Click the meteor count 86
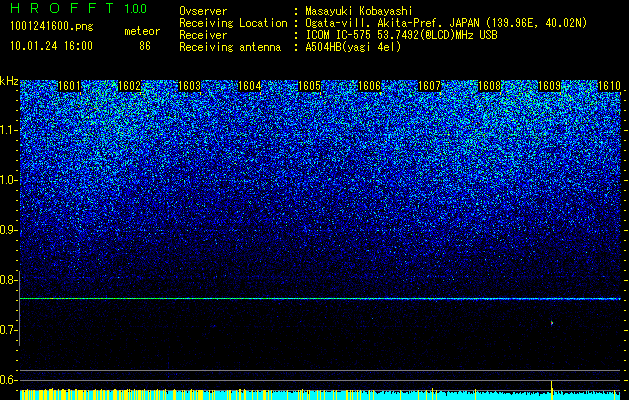The image size is (629, 400). (x=145, y=46)
